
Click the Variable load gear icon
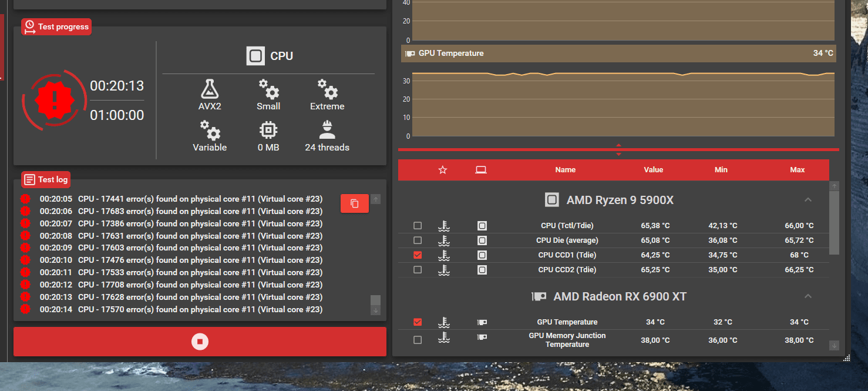click(210, 131)
